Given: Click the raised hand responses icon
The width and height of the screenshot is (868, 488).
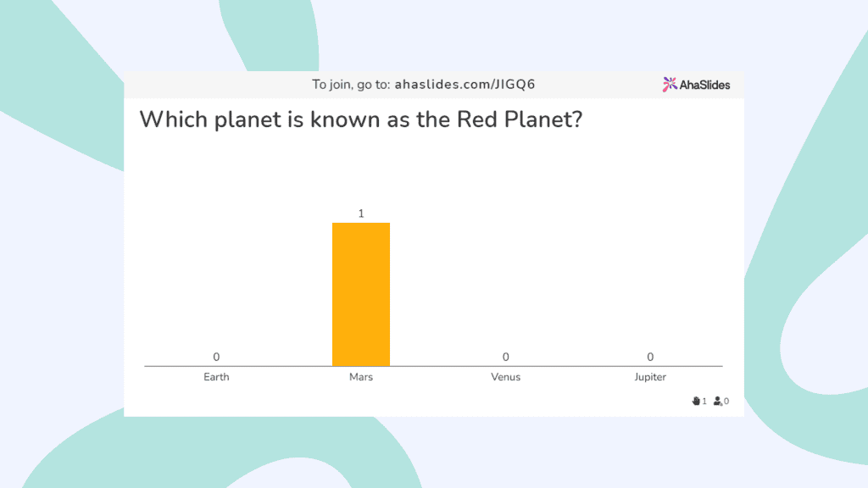Looking at the screenshot, I should [x=696, y=401].
